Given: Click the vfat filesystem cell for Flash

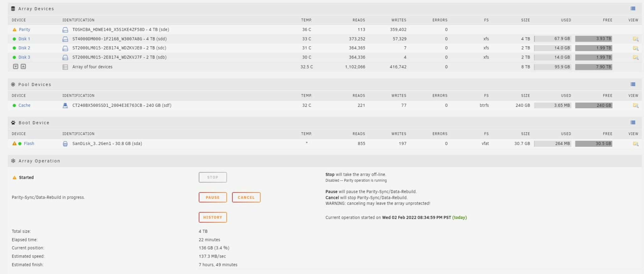Looking at the screenshot, I should coord(485,144).
